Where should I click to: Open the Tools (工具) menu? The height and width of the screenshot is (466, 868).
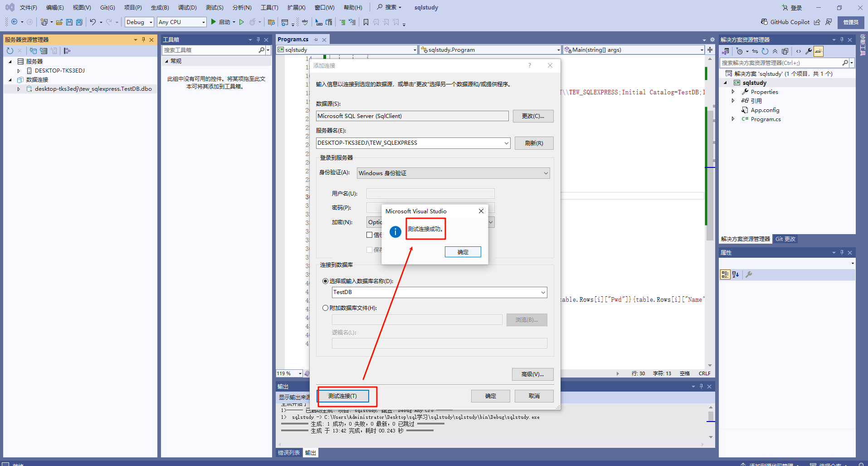point(269,7)
